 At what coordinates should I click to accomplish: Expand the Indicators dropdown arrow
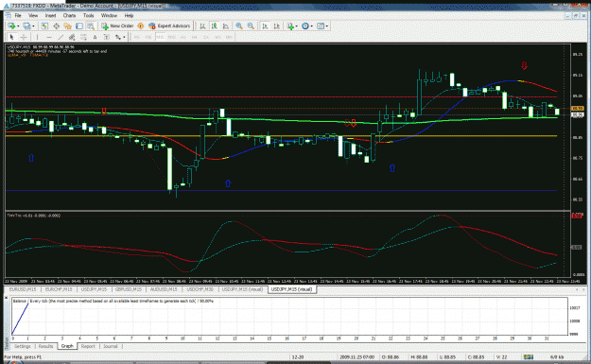[x=297, y=26]
